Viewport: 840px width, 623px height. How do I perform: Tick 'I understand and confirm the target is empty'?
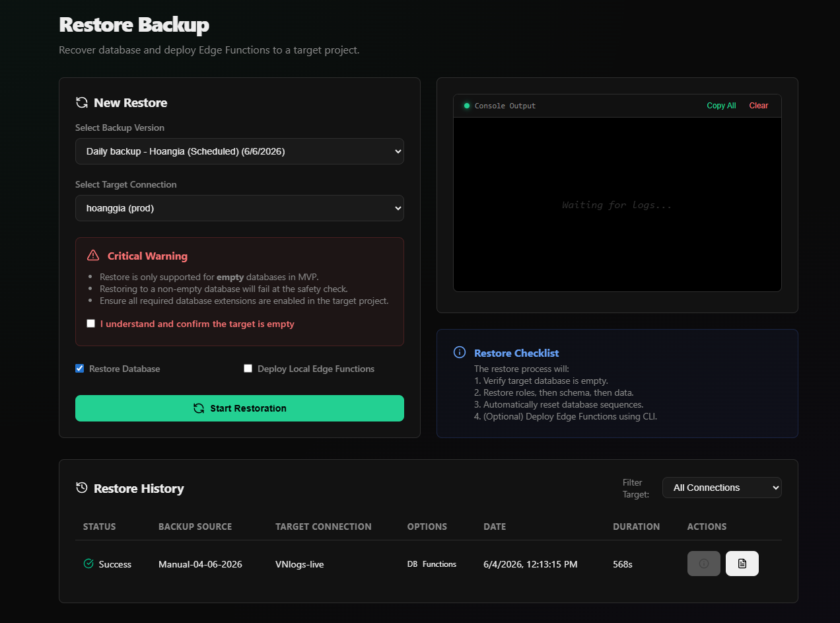point(91,324)
